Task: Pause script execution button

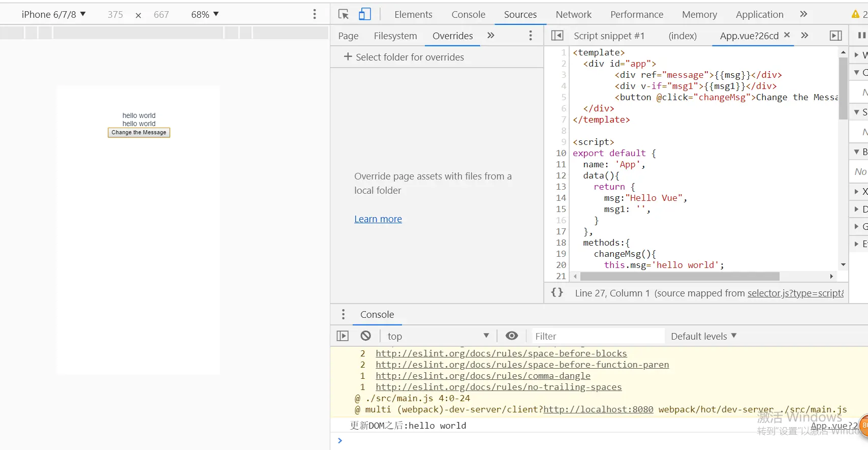Action: [861, 36]
